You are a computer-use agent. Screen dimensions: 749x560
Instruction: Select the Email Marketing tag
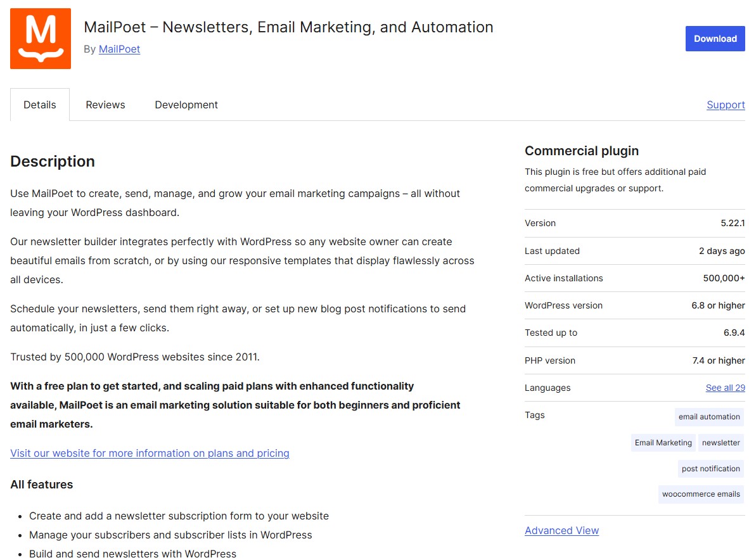663,443
